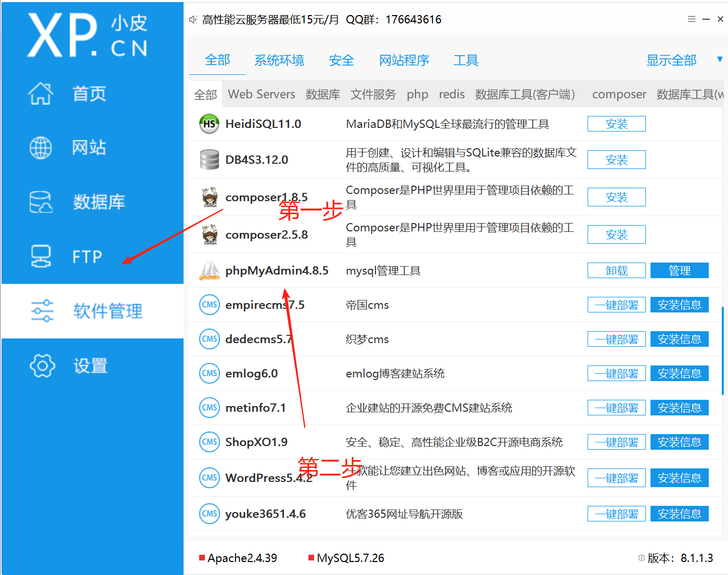Click the version info icon

[642, 558]
